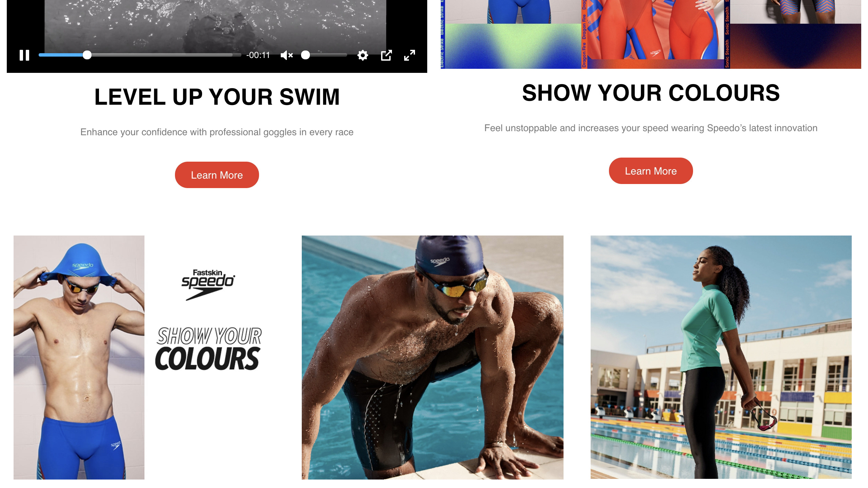The image size is (868, 488).
Task: Click Learn More under Level Up Your Swim
Action: (x=217, y=175)
